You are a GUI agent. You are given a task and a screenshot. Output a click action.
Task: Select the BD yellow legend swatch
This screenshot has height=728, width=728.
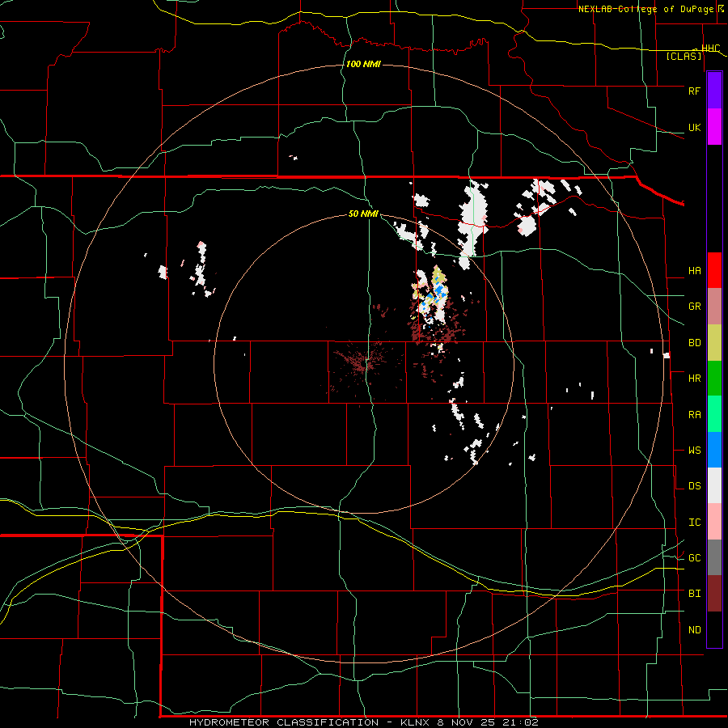[x=714, y=343]
